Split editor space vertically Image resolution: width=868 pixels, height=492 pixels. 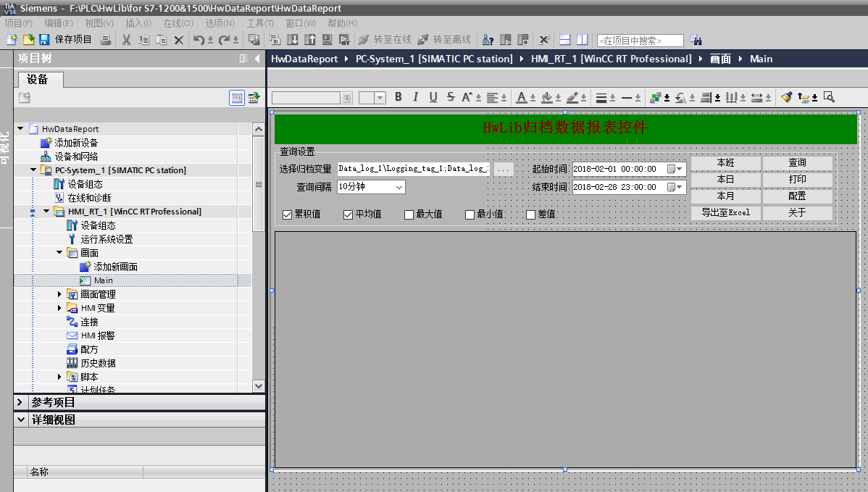tap(582, 40)
